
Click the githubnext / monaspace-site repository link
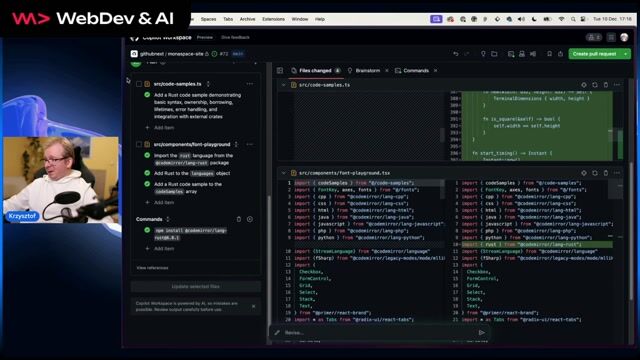[171, 54]
